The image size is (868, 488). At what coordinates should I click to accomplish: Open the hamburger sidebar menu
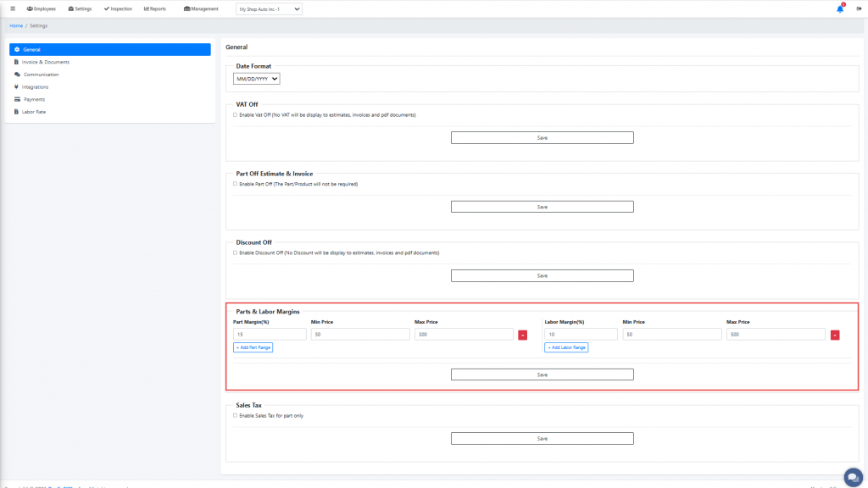click(13, 8)
